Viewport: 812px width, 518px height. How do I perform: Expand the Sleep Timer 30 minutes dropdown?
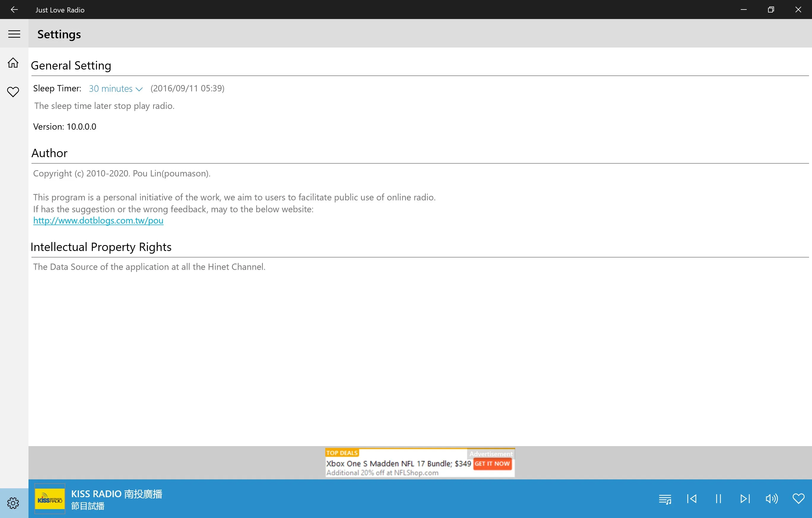tap(116, 89)
